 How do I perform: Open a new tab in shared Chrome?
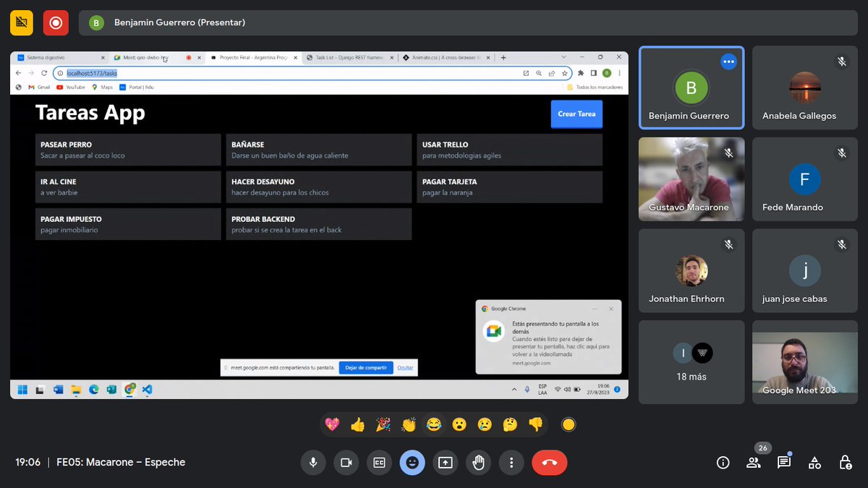[503, 57]
